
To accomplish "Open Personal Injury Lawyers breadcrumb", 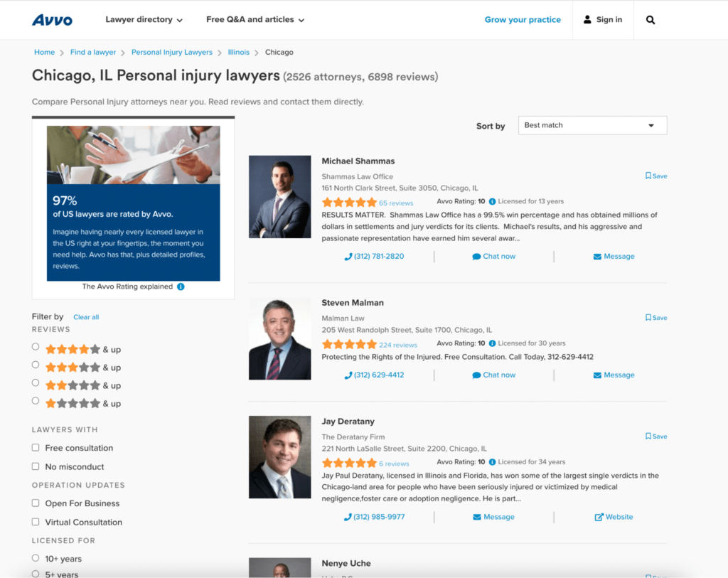I will tap(172, 53).
